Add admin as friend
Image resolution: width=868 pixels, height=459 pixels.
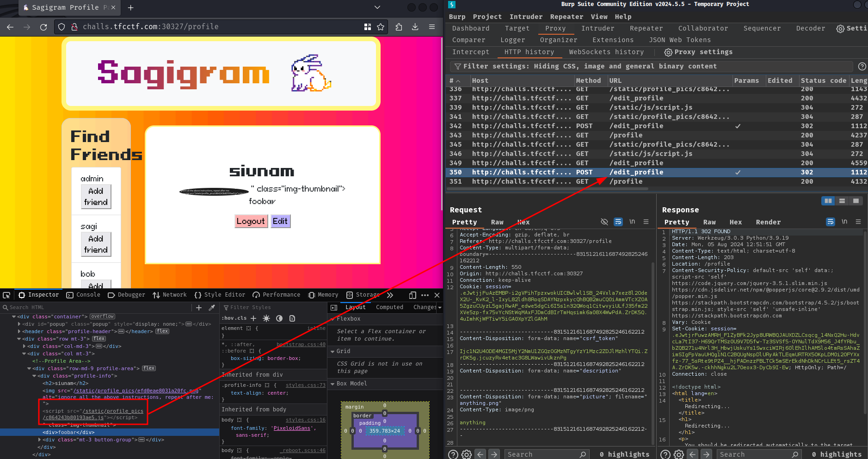click(96, 197)
